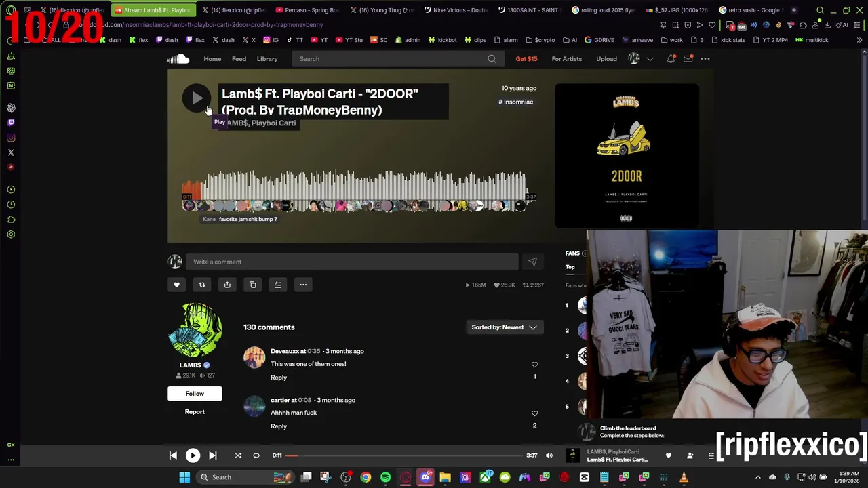Viewport: 868px width, 488px height.
Task: Add track to Next up
Action: click(x=278, y=285)
